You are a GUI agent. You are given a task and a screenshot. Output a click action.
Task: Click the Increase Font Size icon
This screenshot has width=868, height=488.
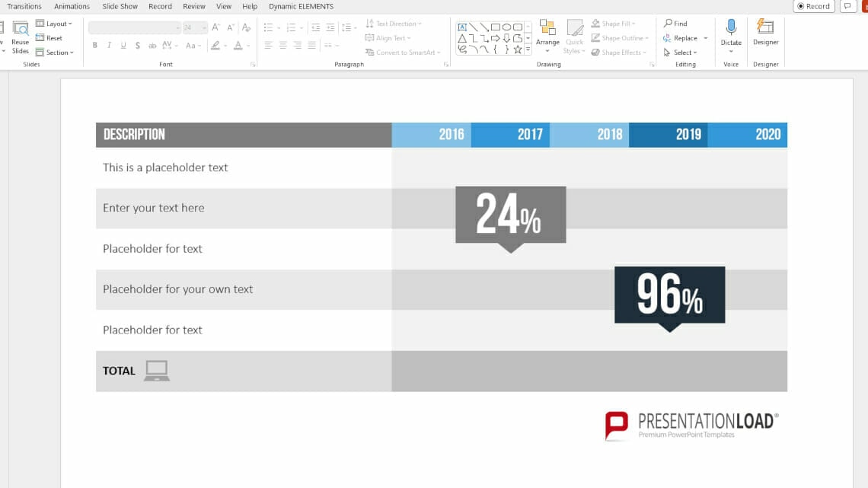[217, 27]
